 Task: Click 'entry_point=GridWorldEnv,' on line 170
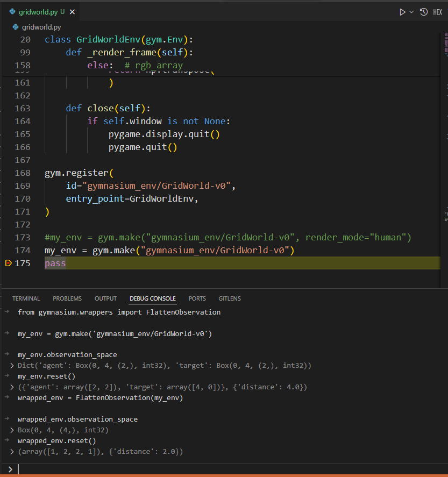(x=132, y=198)
